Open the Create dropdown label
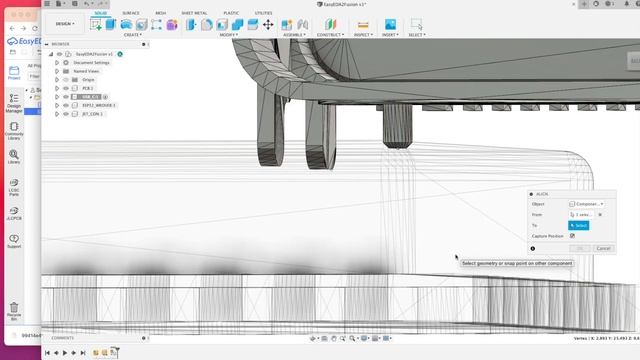 [133, 35]
